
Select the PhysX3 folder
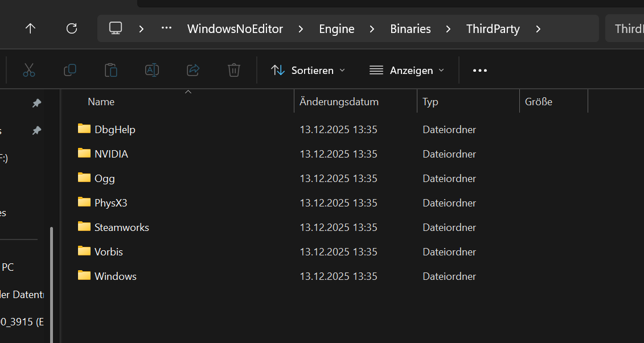(x=110, y=203)
